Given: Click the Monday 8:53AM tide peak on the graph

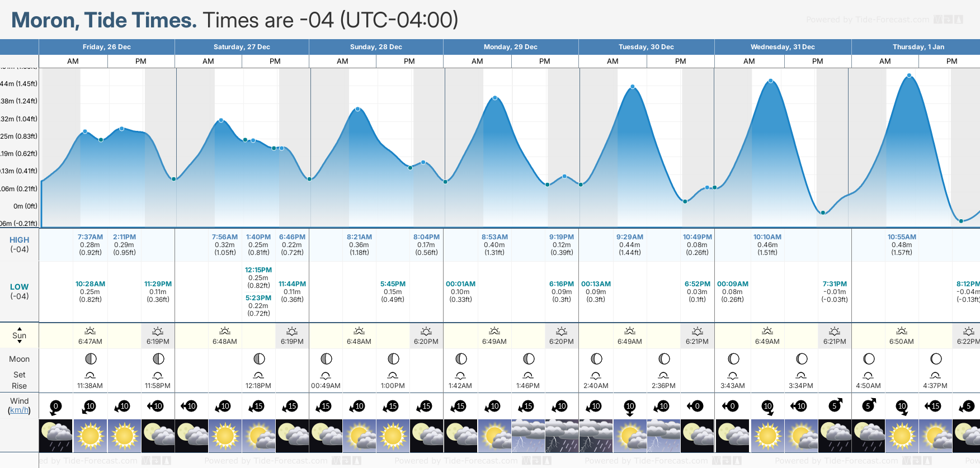Looking at the screenshot, I should [x=495, y=98].
